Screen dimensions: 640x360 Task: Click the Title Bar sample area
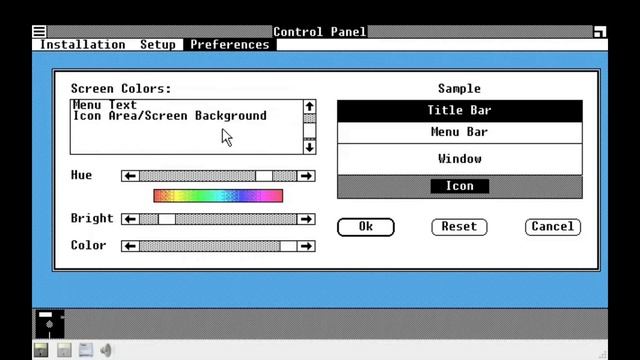tap(460, 111)
